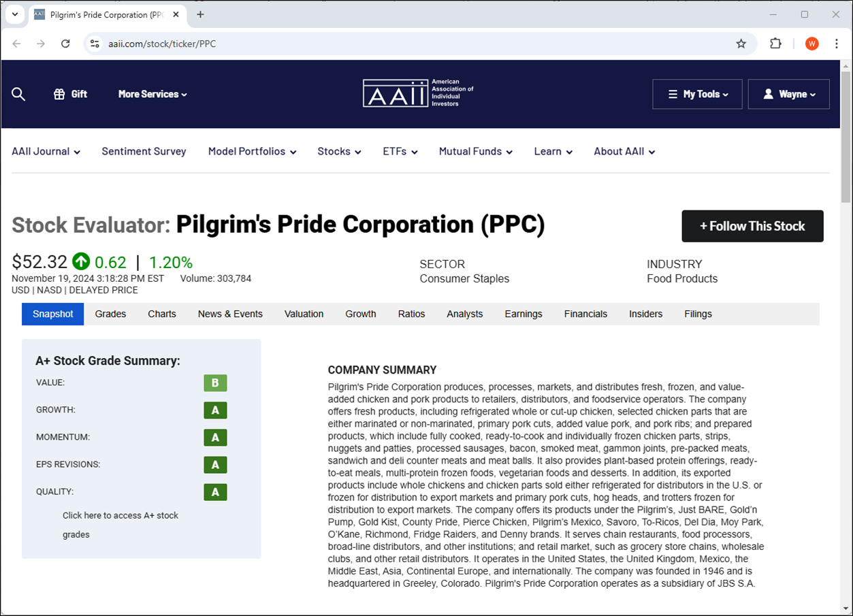
Task: Click the EPS Revisions grade A badge
Action: 215,465
